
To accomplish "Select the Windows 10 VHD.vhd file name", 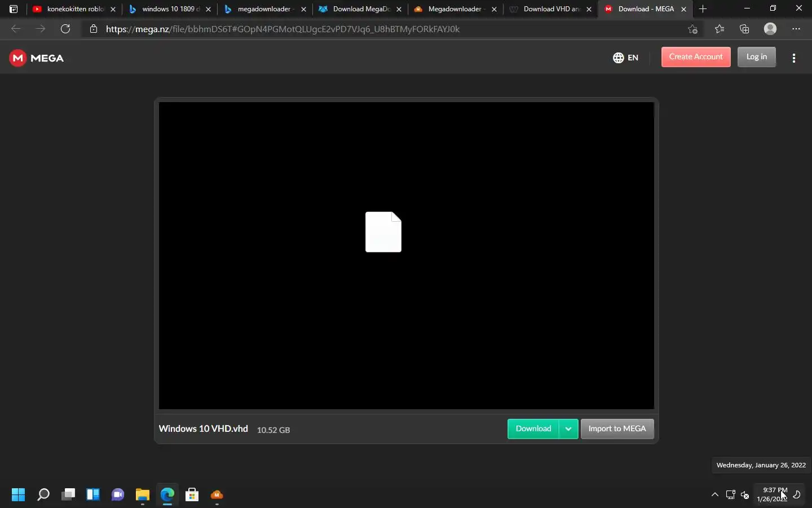I will point(204,429).
